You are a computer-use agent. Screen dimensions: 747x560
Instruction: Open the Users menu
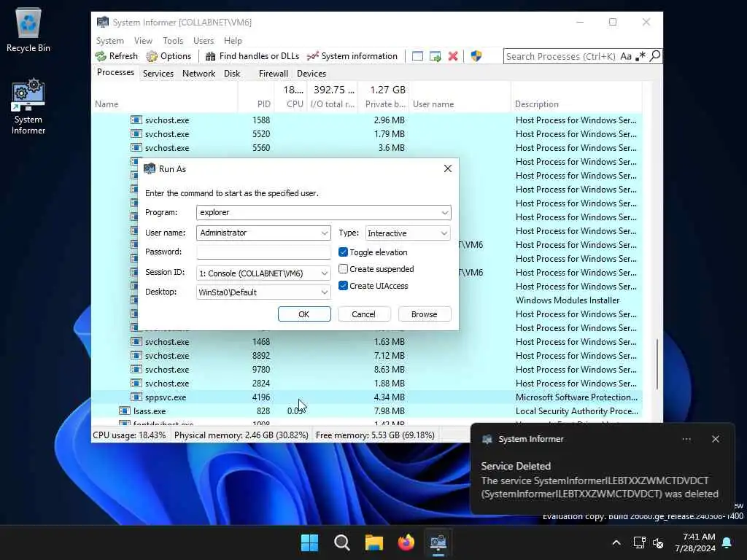(204, 41)
